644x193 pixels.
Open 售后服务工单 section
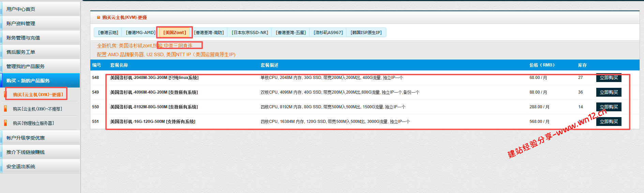coord(21,52)
